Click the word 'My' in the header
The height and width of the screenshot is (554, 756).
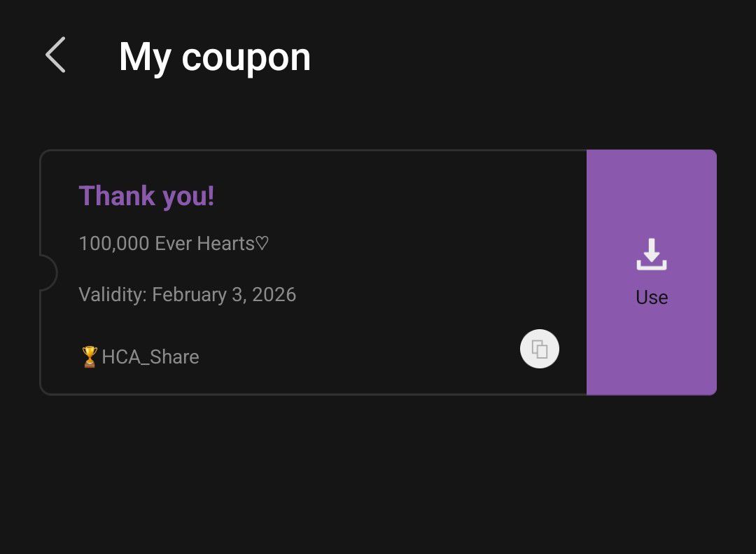click(x=145, y=57)
